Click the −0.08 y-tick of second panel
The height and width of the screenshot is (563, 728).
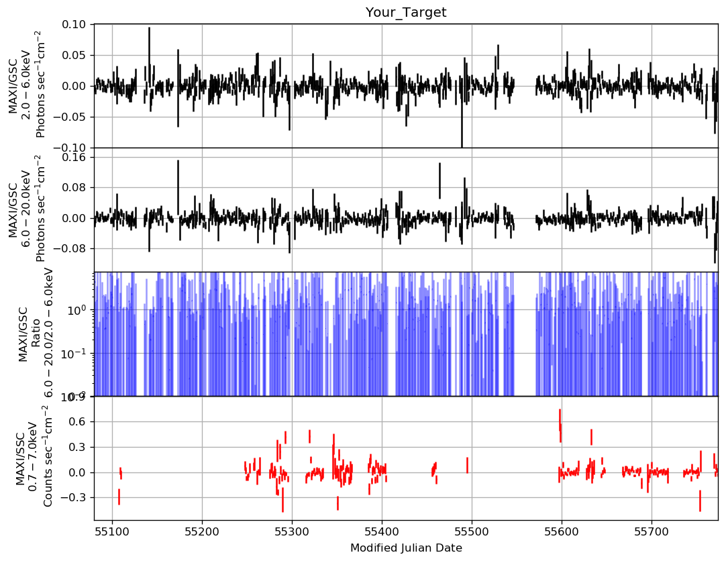[x=70, y=248]
